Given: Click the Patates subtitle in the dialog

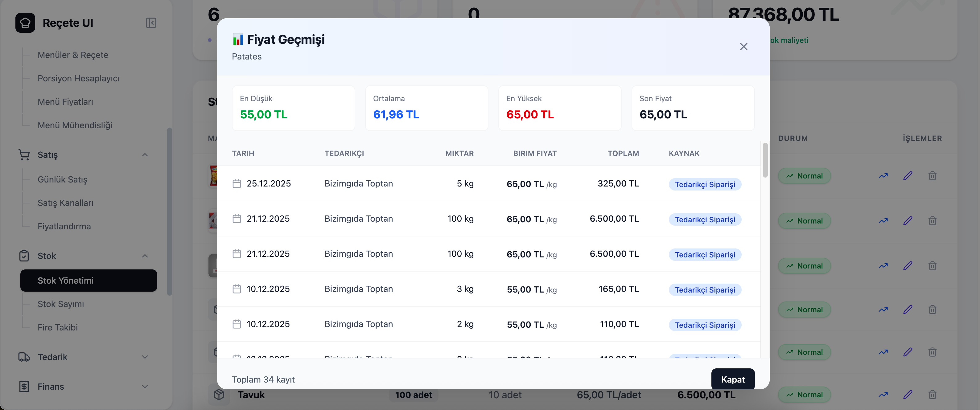Looking at the screenshot, I should point(247,57).
